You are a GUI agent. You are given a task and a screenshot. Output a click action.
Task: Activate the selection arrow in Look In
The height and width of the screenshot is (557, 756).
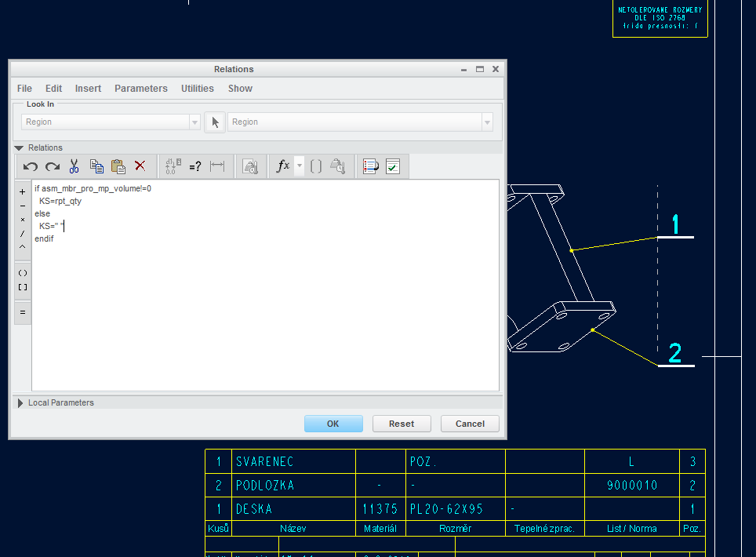point(215,122)
